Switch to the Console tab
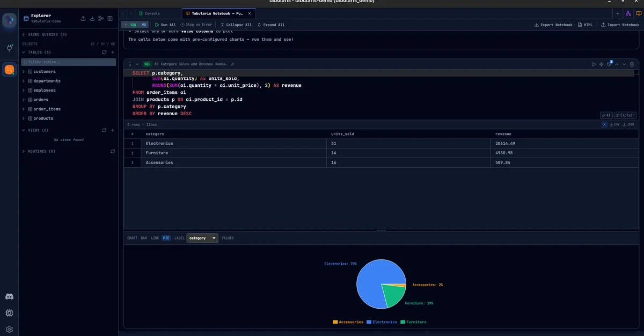The width and height of the screenshot is (644, 336). coord(149,13)
